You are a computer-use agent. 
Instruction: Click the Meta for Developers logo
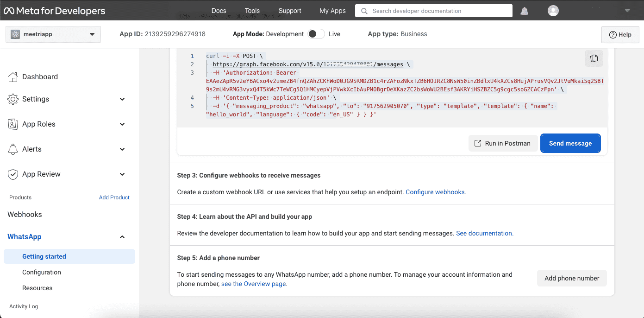(x=55, y=11)
